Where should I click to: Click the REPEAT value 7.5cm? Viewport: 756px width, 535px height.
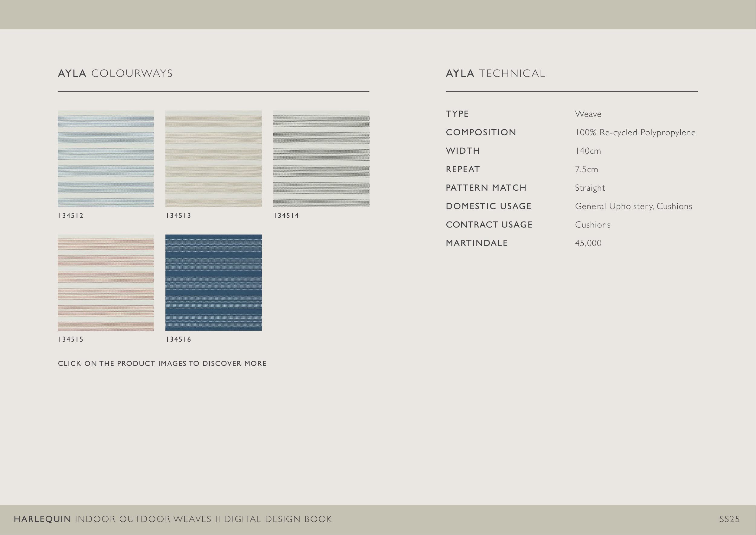point(586,169)
